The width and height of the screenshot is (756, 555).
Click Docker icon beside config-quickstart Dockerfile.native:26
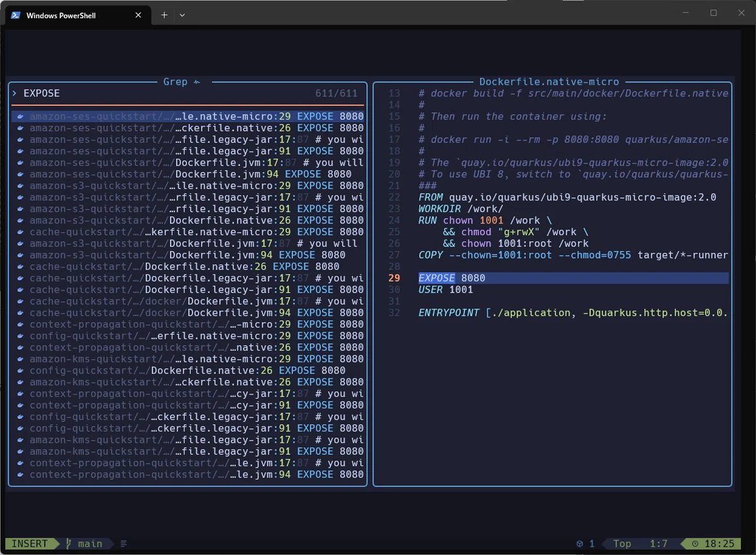[x=20, y=370]
